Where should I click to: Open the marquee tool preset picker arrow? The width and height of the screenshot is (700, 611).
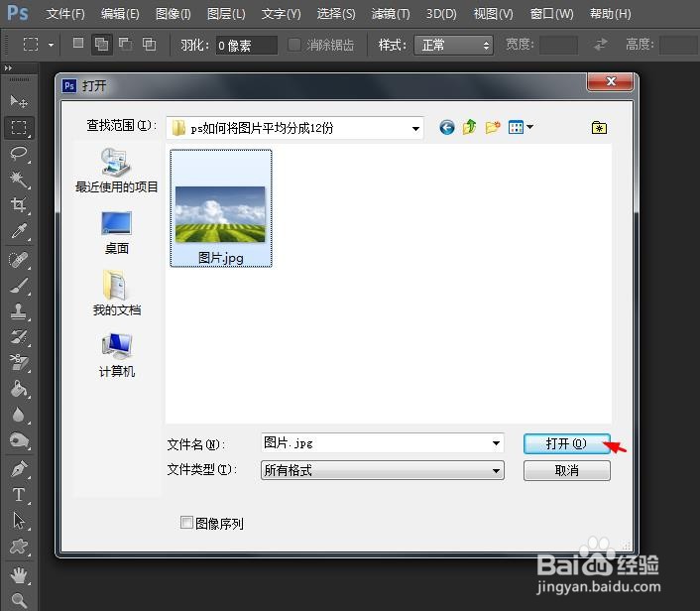tap(51, 45)
